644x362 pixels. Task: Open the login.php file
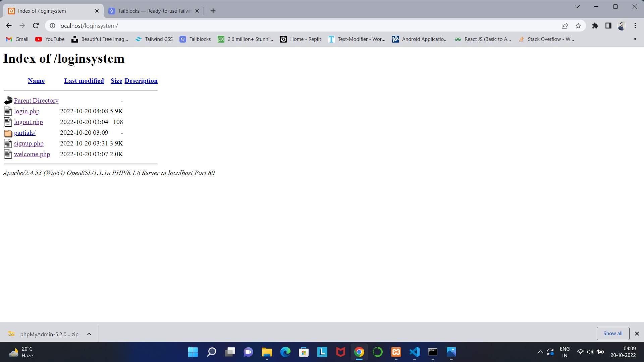(x=26, y=111)
